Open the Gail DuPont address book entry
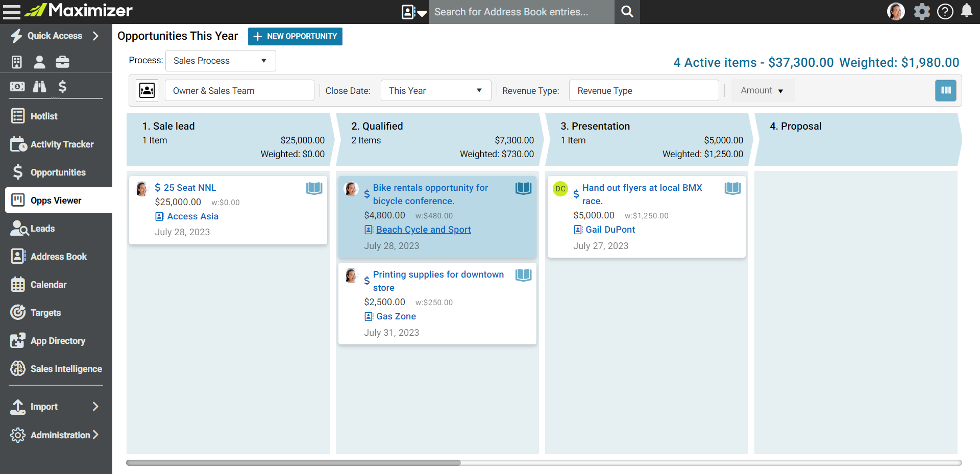 tap(610, 230)
